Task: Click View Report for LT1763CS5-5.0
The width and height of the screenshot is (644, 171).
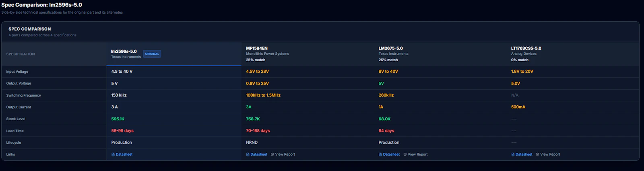Action: click(x=548, y=155)
